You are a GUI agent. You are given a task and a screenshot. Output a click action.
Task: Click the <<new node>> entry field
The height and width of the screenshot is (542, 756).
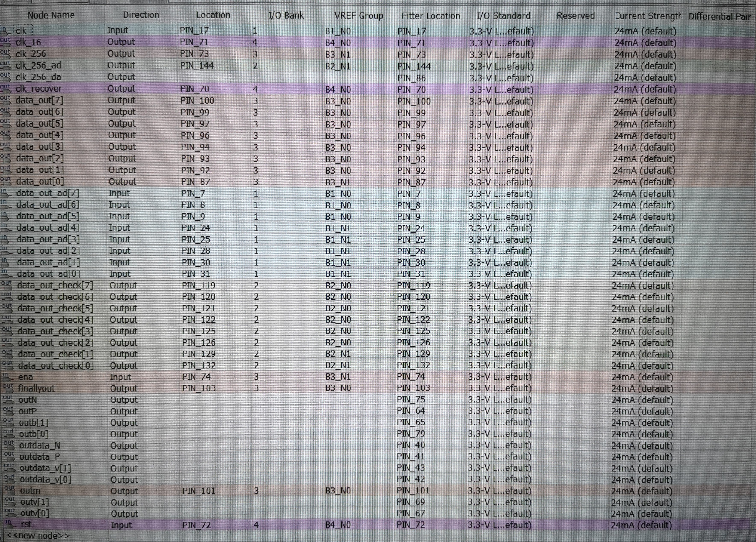click(38, 536)
